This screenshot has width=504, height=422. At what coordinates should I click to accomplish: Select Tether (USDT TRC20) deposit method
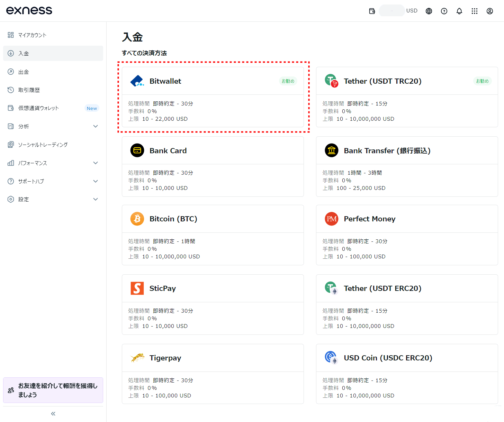coord(407,97)
